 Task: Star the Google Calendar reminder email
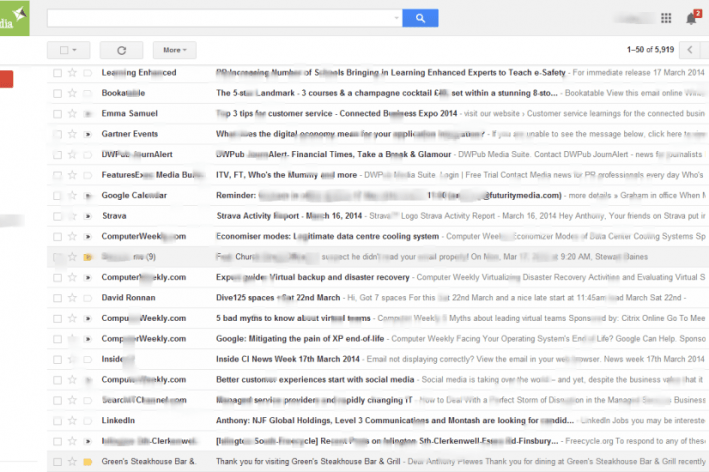[72, 195]
